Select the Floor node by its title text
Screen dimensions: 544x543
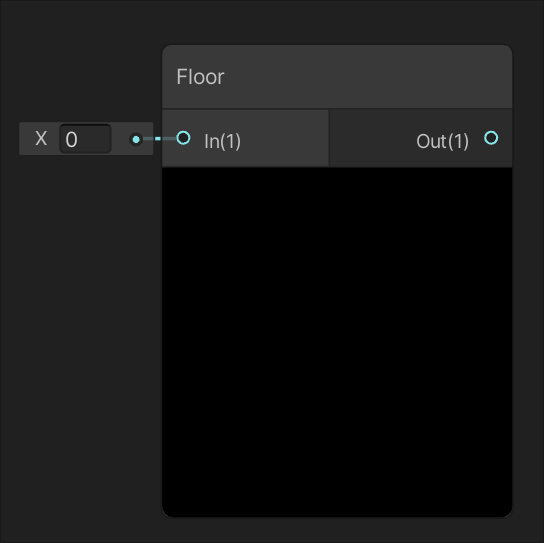200,77
